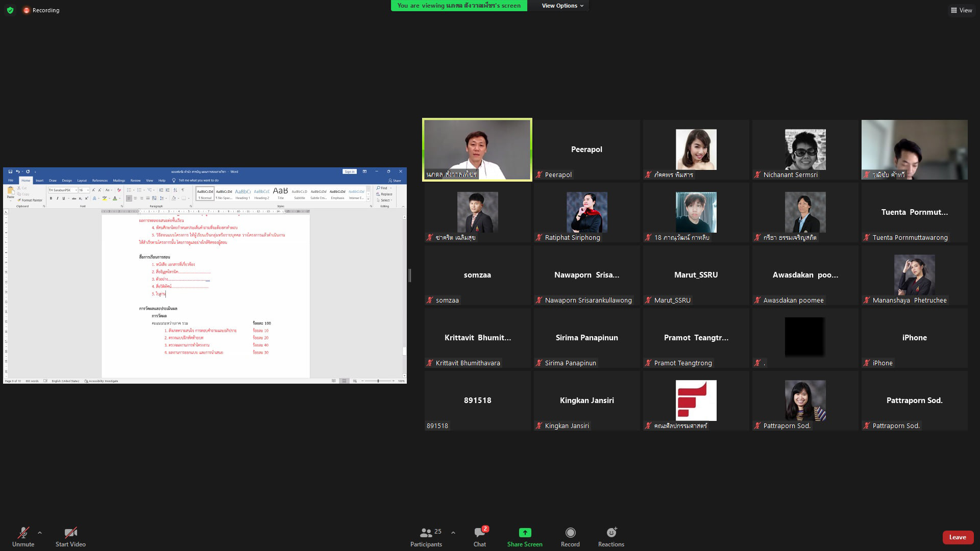Click the shared Word document area
980x551 pixels.
click(205, 296)
